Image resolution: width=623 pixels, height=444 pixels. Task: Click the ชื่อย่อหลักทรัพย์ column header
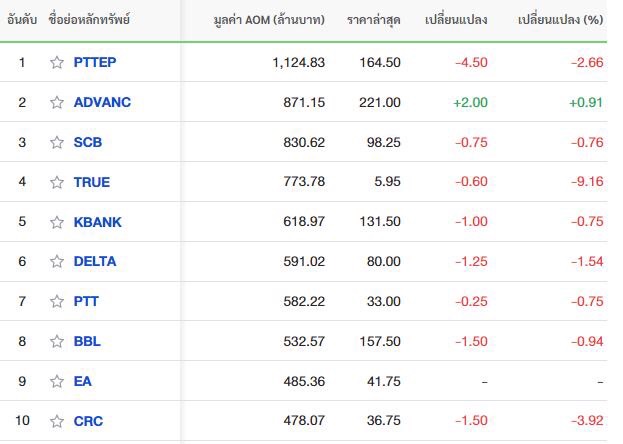pos(89,19)
